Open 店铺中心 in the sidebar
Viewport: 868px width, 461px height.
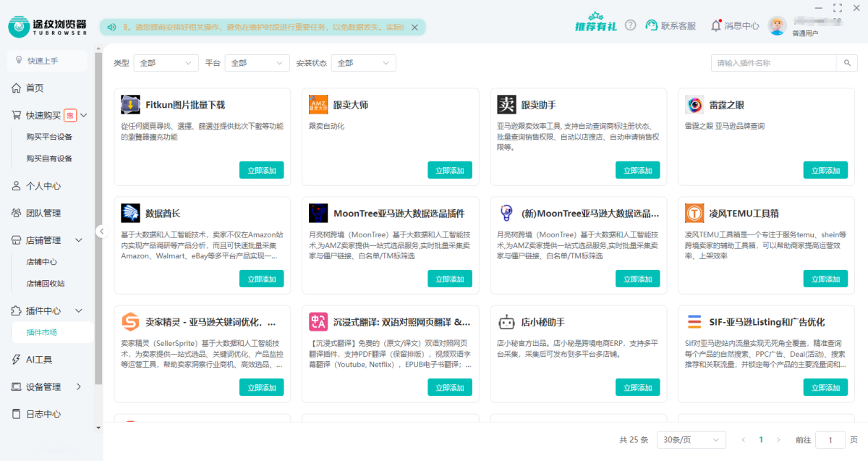coord(41,262)
